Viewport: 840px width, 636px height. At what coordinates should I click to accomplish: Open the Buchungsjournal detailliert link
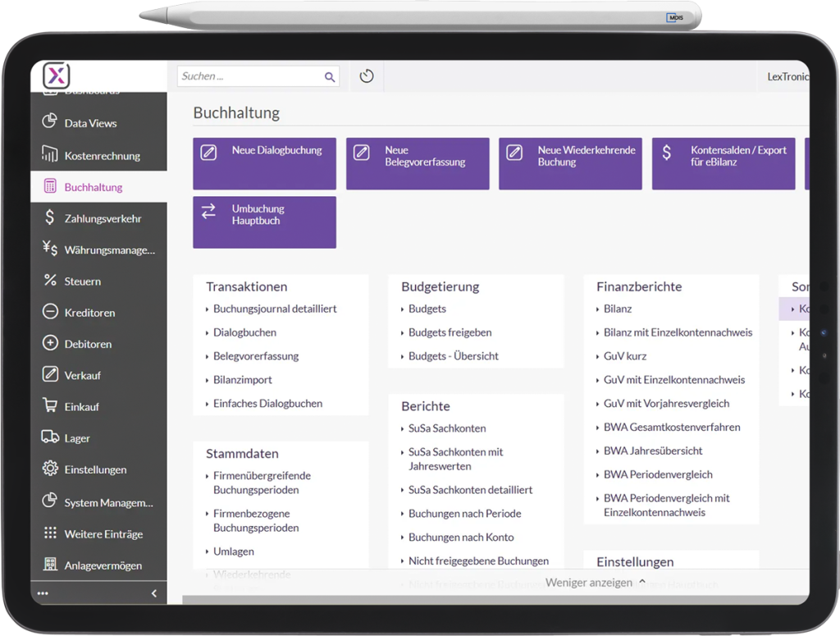tap(275, 309)
